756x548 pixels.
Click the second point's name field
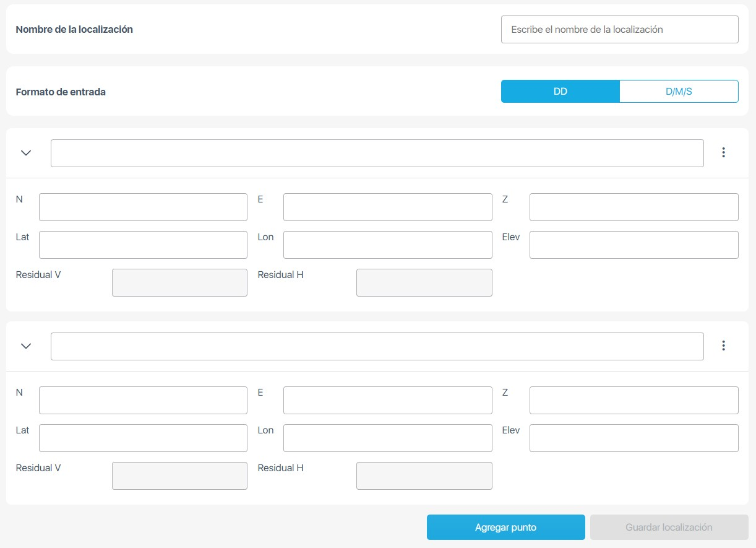(377, 347)
